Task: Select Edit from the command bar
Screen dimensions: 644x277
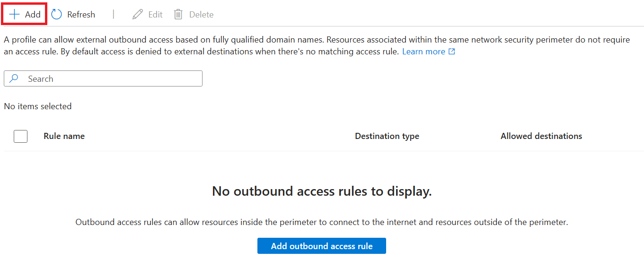Action: pos(147,14)
